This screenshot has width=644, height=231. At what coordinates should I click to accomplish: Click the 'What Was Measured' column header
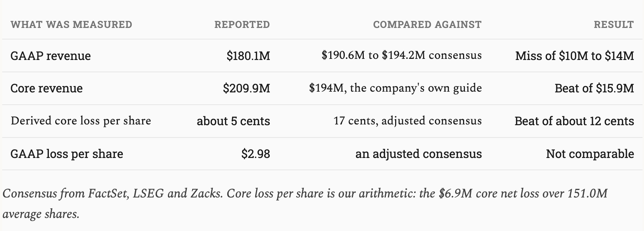point(71,25)
